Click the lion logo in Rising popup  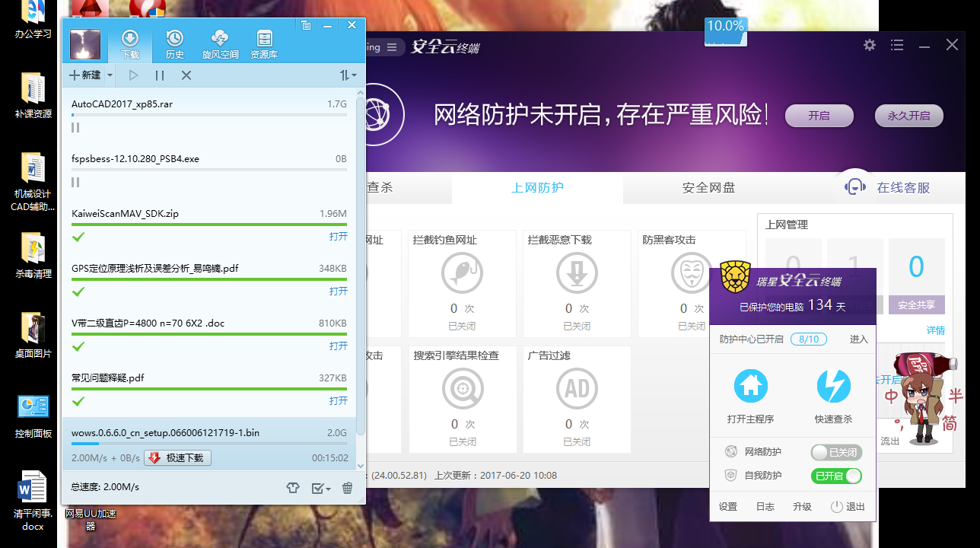click(x=736, y=277)
